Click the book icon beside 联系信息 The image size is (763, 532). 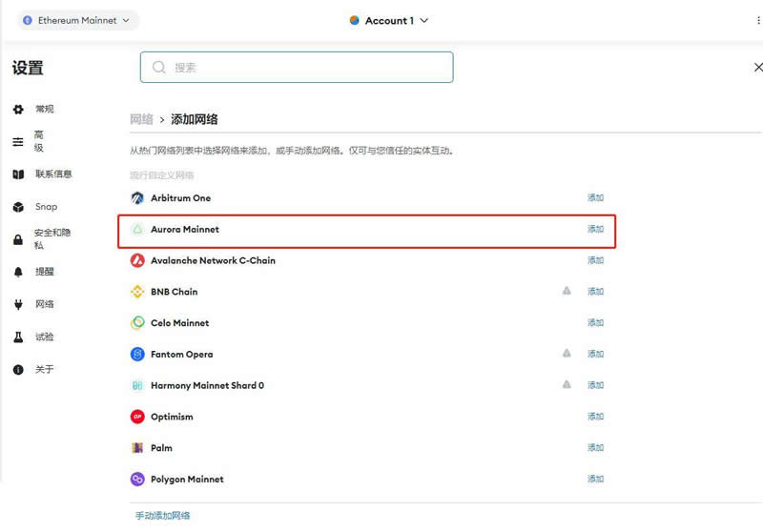point(18,174)
